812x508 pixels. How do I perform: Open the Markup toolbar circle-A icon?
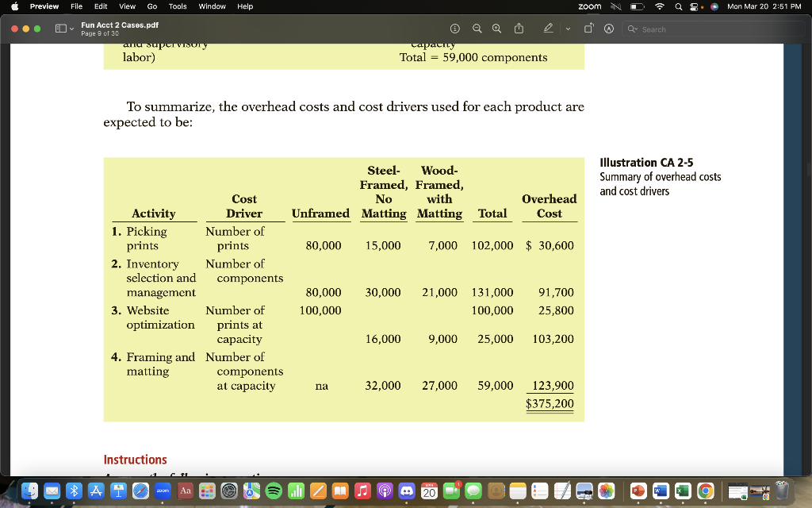609,29
